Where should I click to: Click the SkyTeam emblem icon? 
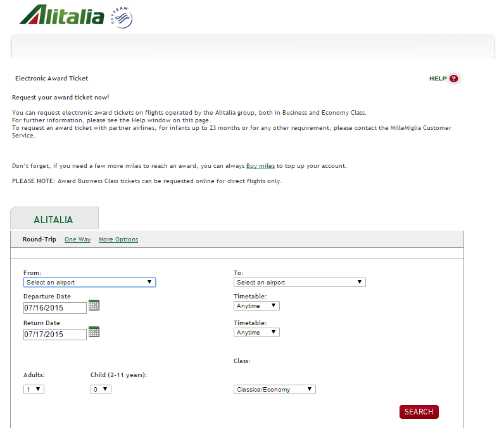click(122, 17)
